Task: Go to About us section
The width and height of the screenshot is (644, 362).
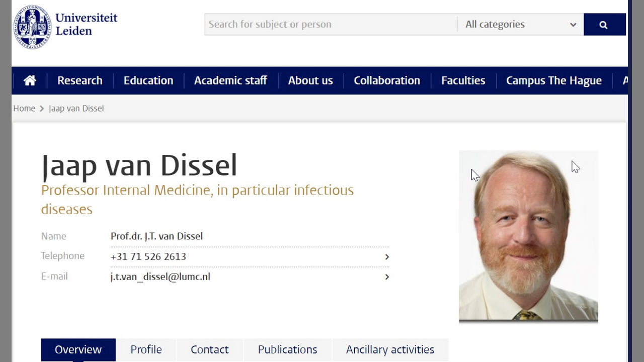Action: [x=310, y=80]
